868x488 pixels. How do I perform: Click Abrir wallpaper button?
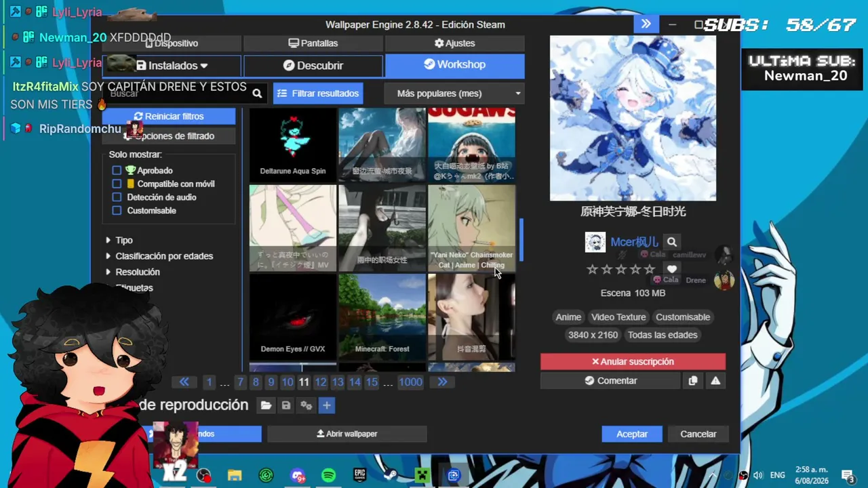(347, 434)
